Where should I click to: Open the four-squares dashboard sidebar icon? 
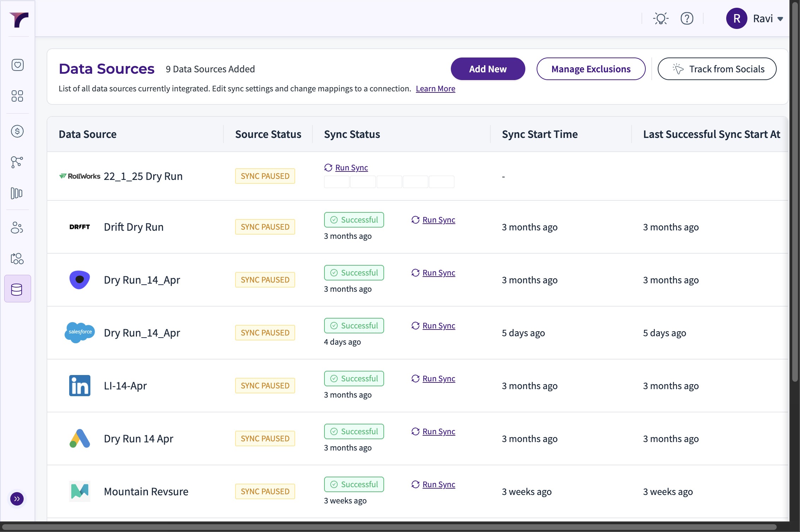(x=17, y=96)
